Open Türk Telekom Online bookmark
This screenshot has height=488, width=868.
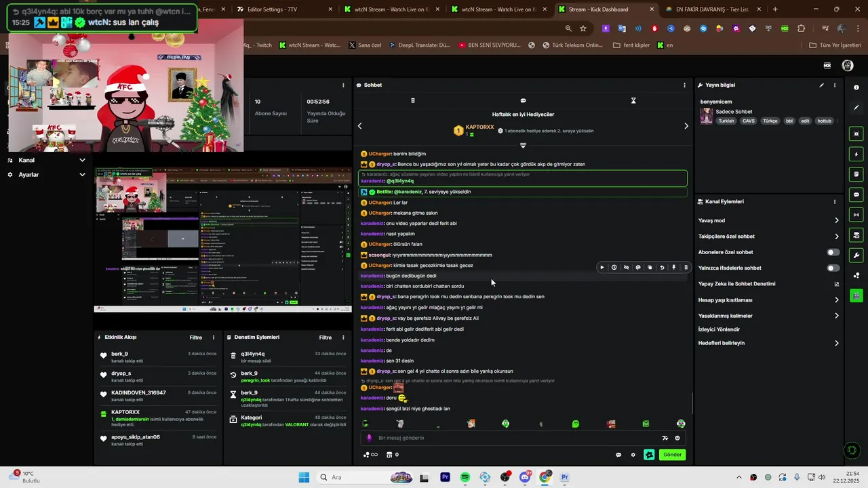click(x=572, y=45)
